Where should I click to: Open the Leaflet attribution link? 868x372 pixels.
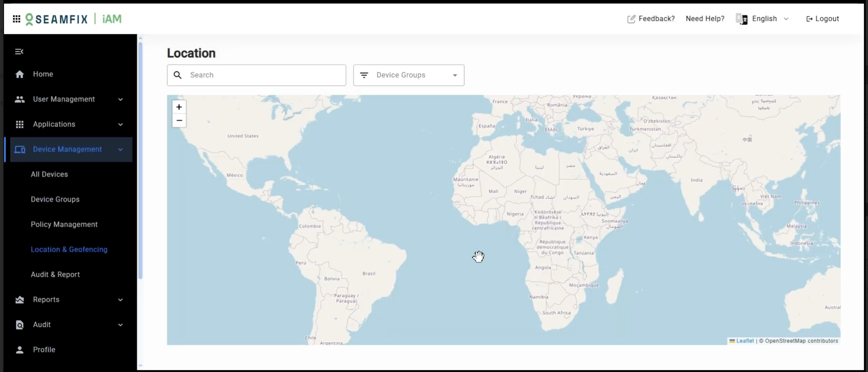pos(745,341)
